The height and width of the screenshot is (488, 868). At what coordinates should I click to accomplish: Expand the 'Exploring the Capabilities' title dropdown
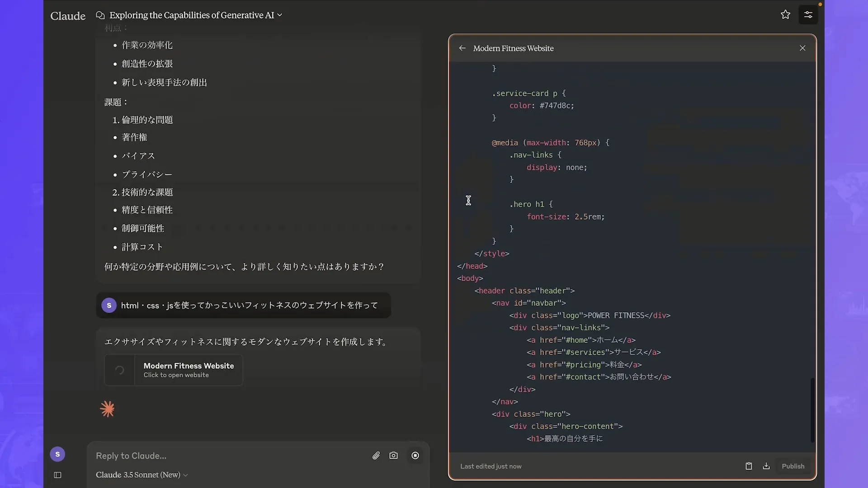click(x=279, y=15)
